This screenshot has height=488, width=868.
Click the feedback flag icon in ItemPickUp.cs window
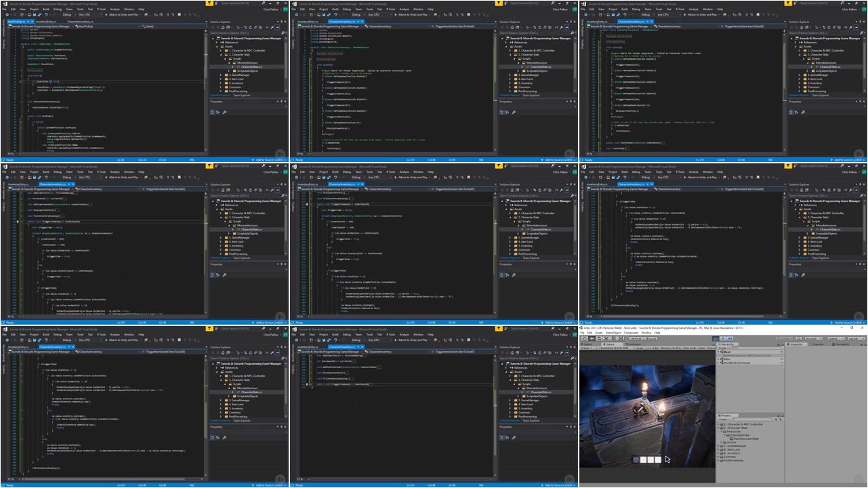point(209,3)
